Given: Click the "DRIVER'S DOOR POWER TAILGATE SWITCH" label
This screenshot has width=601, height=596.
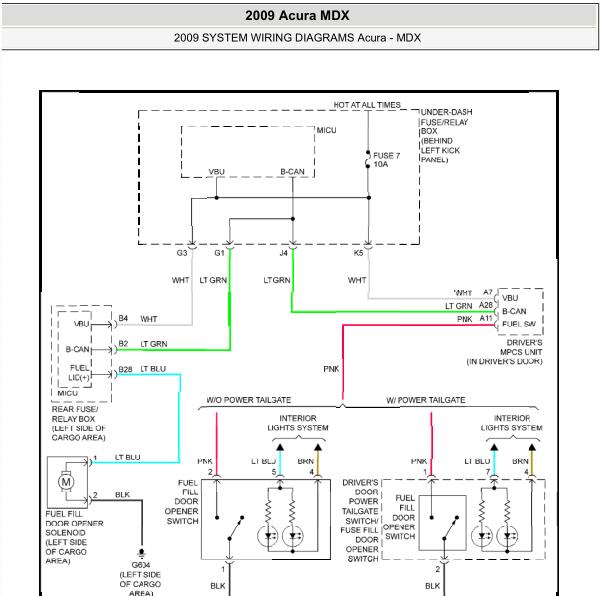Looking at the screenshot, I should (360, 501).
